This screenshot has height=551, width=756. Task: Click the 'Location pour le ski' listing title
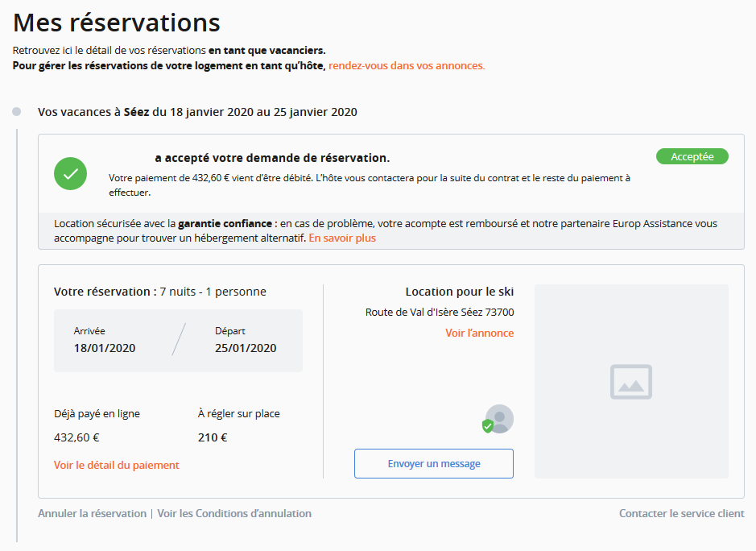click(x=459, y=292)
